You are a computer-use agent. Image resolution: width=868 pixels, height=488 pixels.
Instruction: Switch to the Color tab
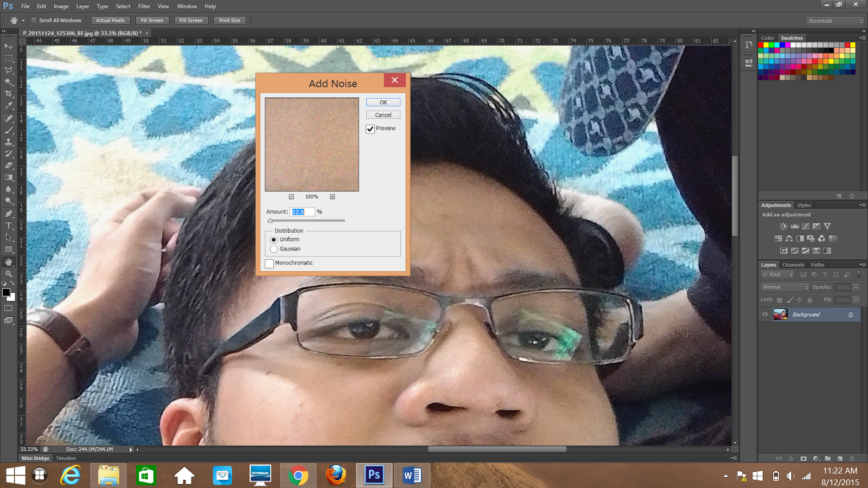(768, 38)
